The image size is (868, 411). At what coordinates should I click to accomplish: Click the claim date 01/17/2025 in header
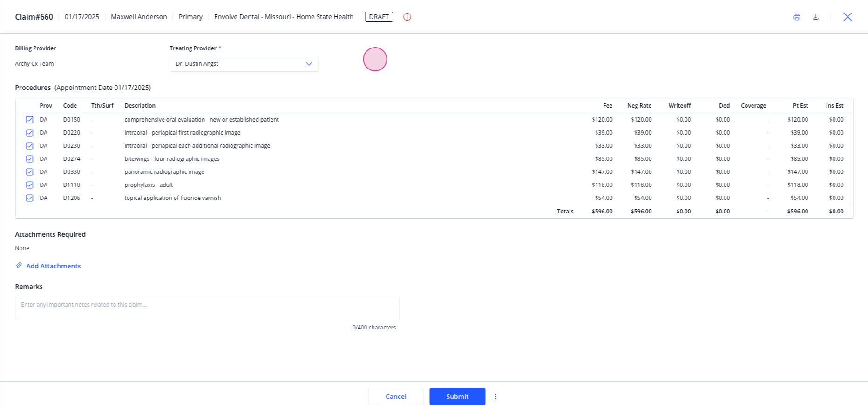(x=82, y=17)
